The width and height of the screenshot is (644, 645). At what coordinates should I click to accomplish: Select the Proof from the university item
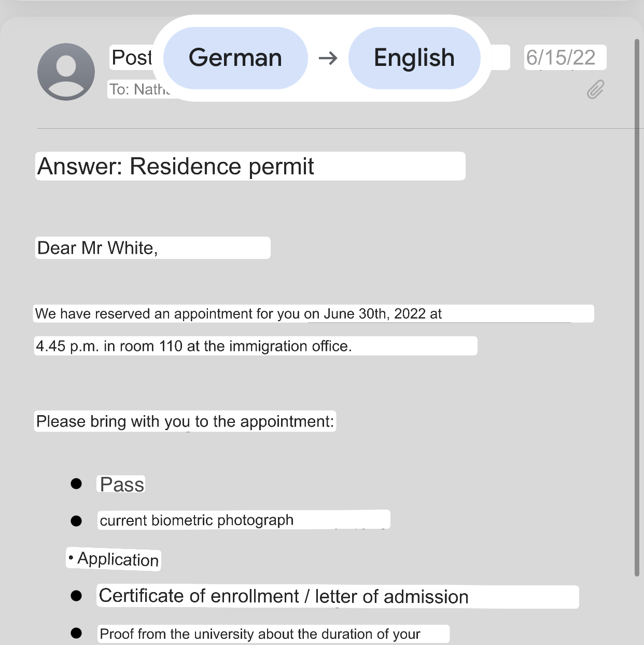pos(260,634)
